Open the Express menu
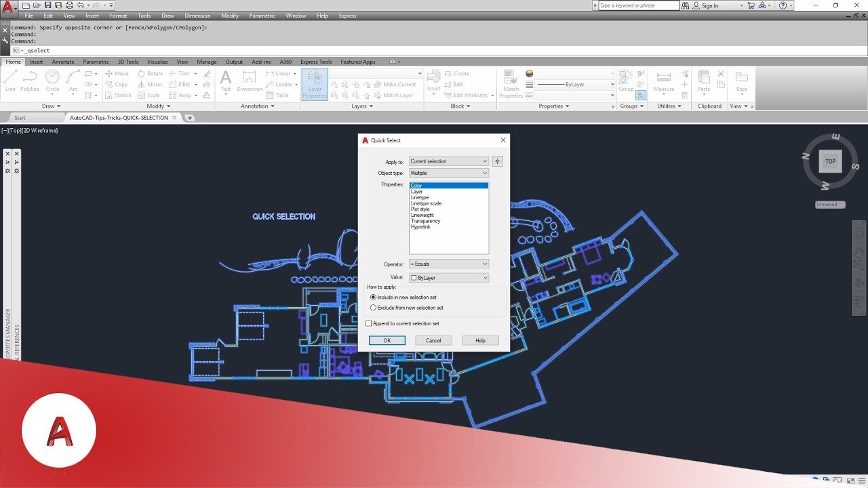The height and width of the screenshot is (488, 868). coord(347,16)
